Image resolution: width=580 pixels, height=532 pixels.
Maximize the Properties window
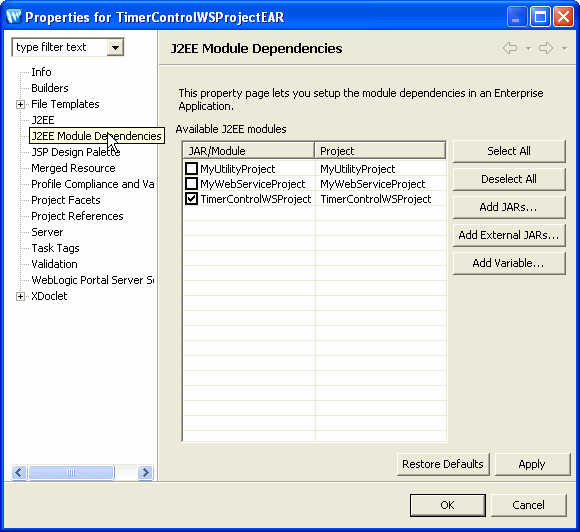click(x=540, y=17)
